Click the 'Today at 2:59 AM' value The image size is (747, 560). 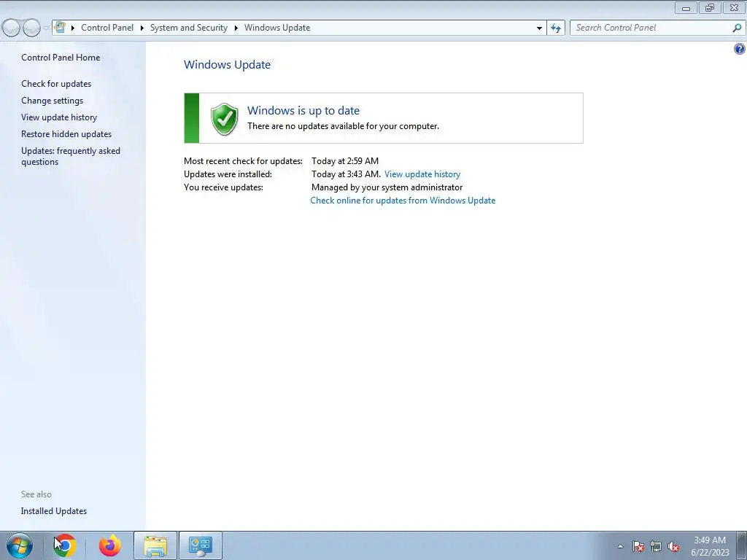[345, 161]
